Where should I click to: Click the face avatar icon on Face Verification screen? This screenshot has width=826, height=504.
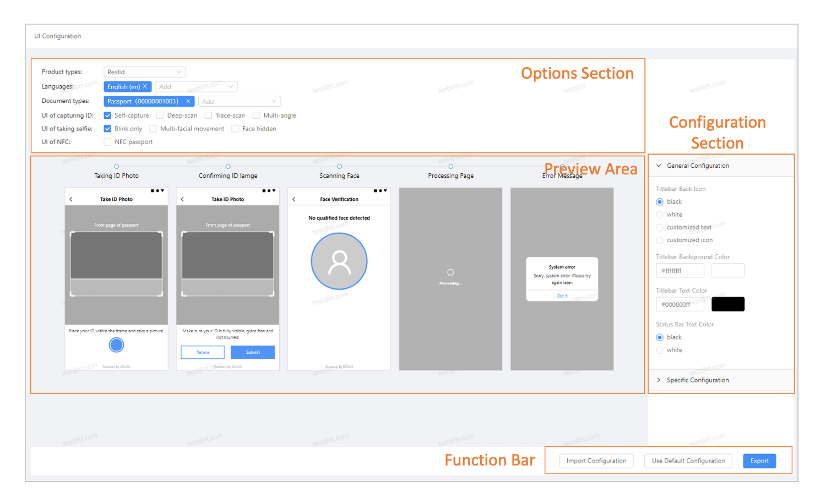click(x=339, y=261)
